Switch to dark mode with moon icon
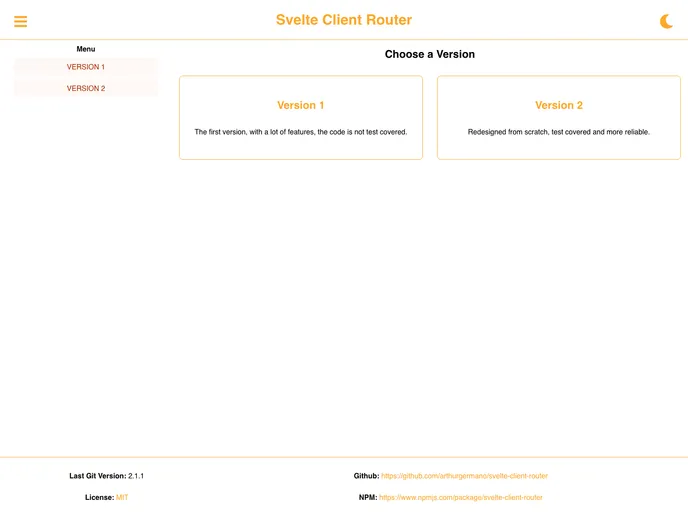Viewport: 688px width, 512px height. (x=666, y=21)
